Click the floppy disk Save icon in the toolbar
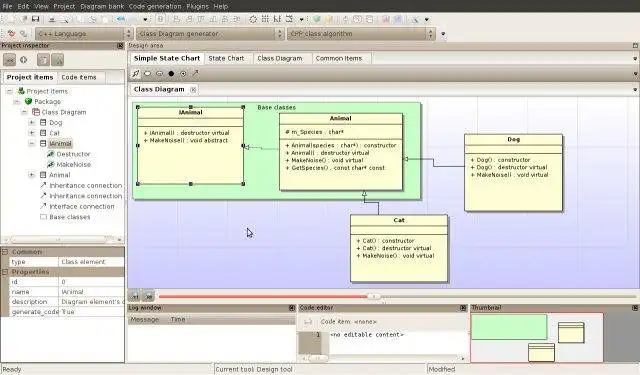Image resolution: width=640 pixels, height=375 pixels. click(36, 19)
